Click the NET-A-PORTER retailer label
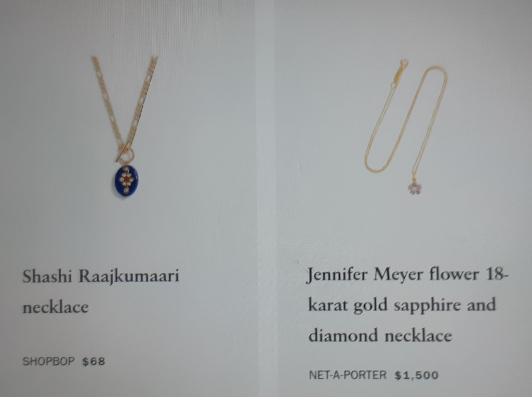 (x=348, y=375)
